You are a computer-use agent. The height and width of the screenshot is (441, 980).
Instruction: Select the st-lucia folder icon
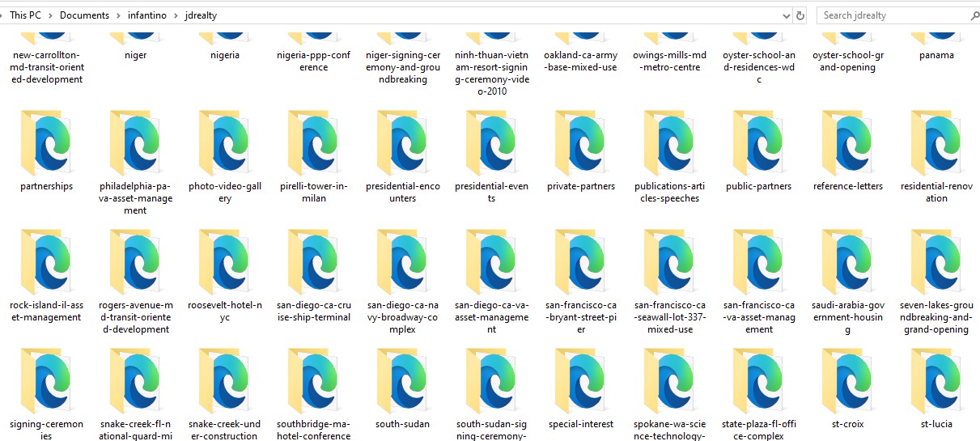tap(936, 381)
